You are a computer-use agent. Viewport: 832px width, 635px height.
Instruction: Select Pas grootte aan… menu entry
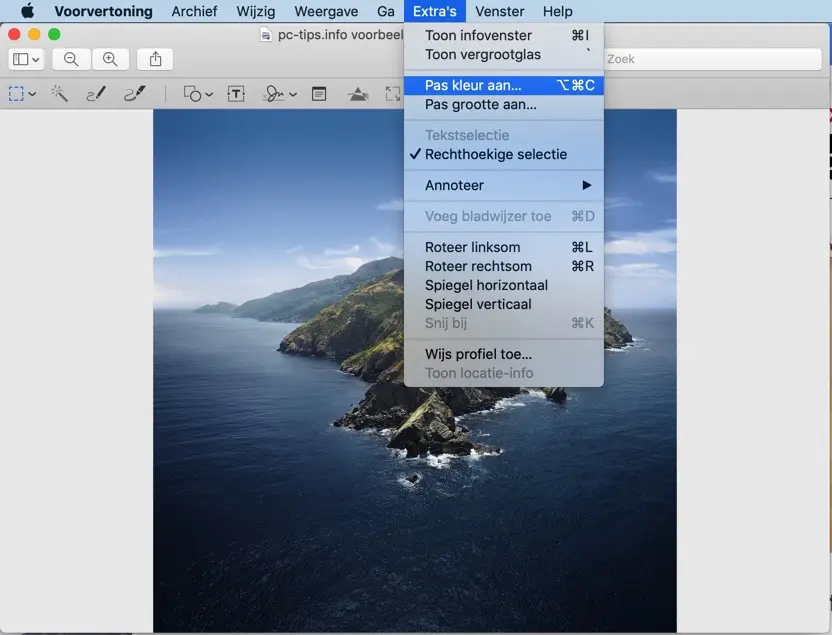pos(504,104)
